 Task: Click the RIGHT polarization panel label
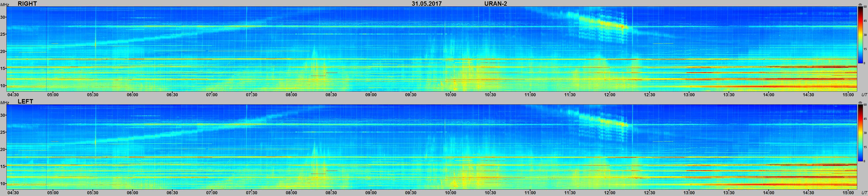[27, 3]
